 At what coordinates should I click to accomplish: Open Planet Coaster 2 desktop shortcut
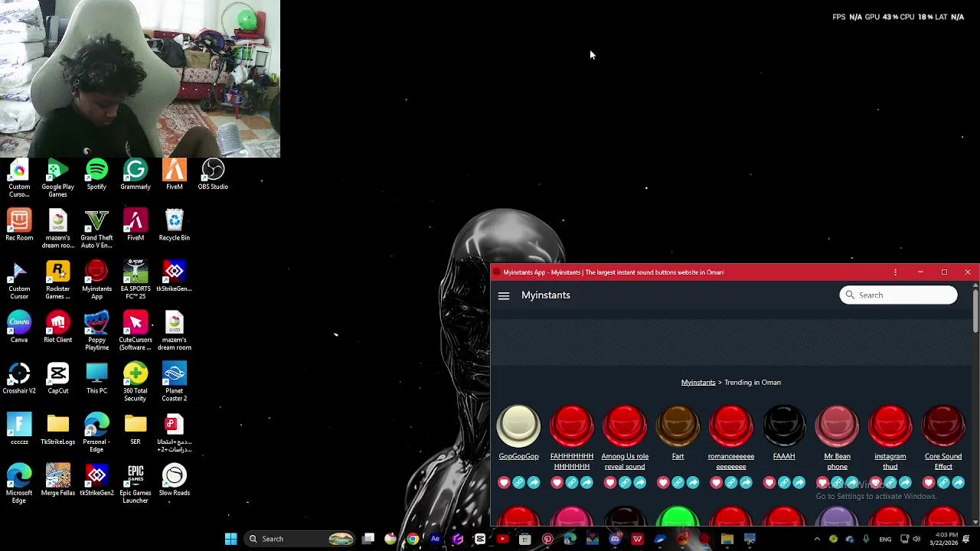point(175,383)
